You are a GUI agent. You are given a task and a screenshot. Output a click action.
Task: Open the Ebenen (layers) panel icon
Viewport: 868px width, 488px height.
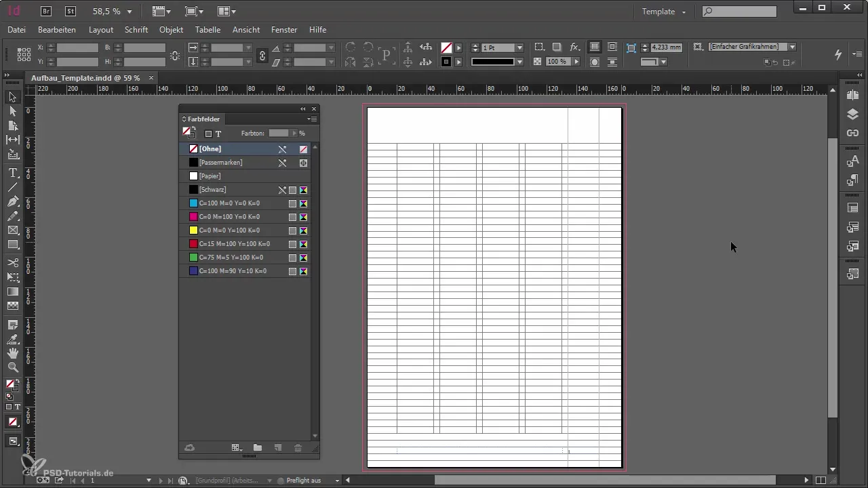[x=853, y=114]
